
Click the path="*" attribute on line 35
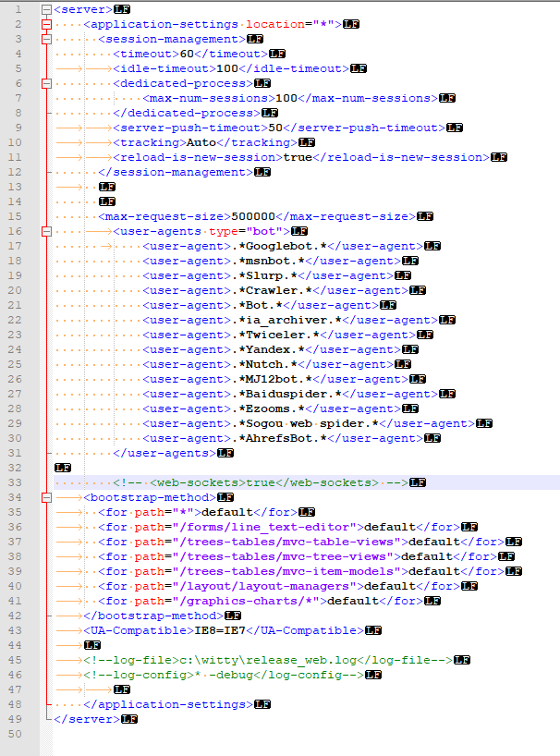click(164, 512)
